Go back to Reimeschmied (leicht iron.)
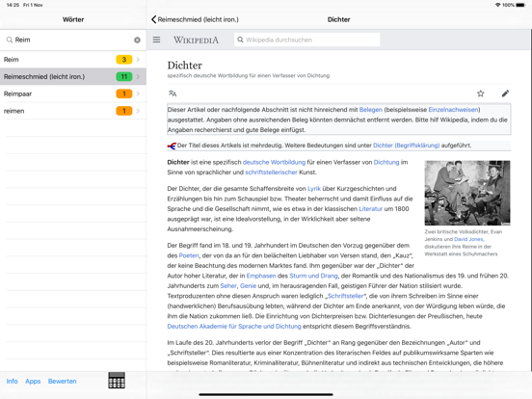The width and height of the screenshot is (532, 399). click(x=195, y=19)
